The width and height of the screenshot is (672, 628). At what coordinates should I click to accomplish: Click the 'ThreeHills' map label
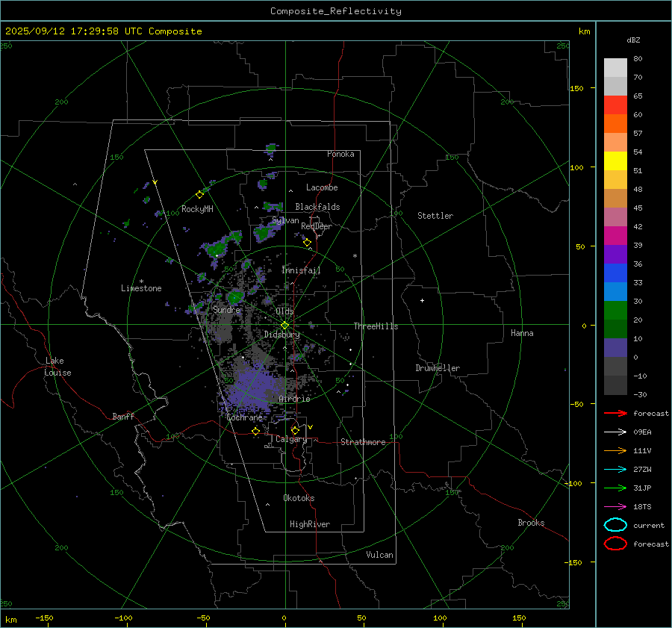click(x=376, y=326)
